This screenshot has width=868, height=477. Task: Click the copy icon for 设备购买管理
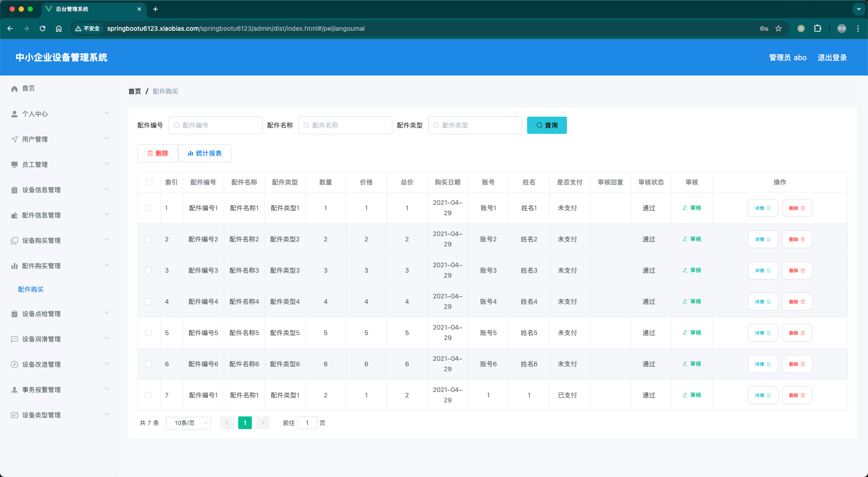pos(14,241)
